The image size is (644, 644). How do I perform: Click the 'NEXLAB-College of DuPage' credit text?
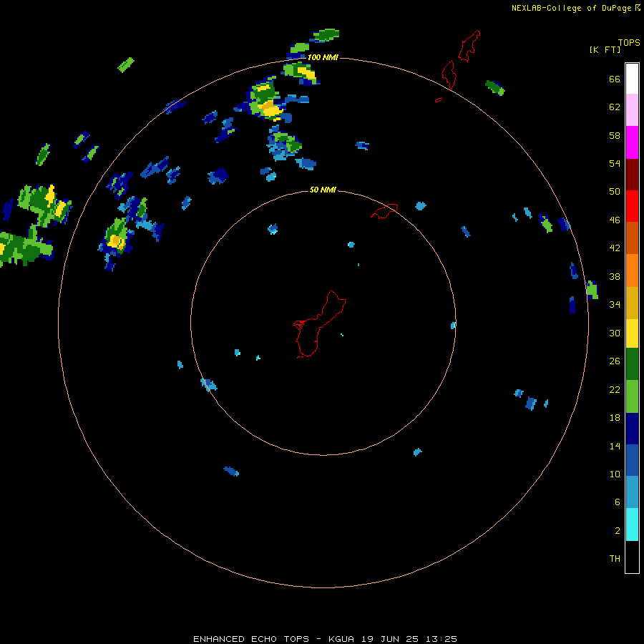[x=571, y=8]
